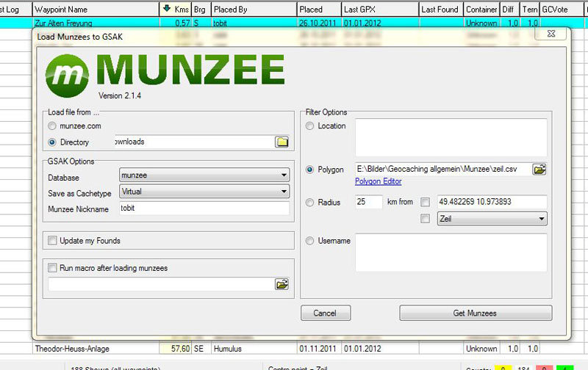588x370 pixels.
Task: Enable the Update my Founds checkbox
Action: pyautogui.click(x=52, y=240)
